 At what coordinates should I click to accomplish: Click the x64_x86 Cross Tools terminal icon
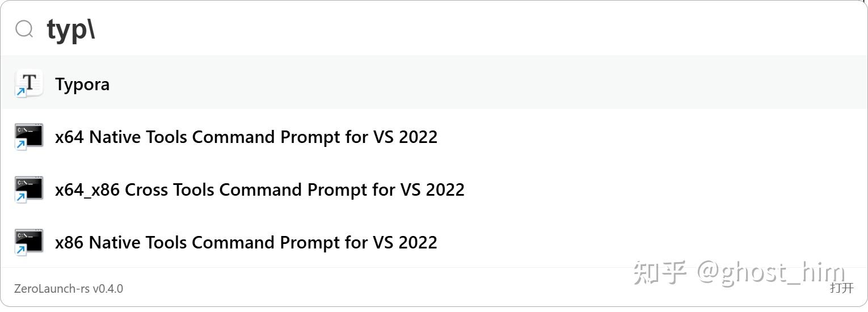coord(29,188)
